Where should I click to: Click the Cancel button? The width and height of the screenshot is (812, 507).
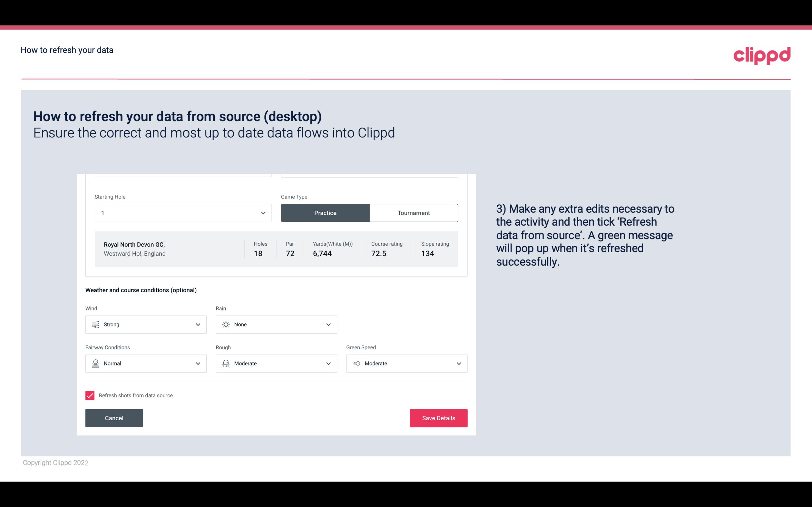114,418
